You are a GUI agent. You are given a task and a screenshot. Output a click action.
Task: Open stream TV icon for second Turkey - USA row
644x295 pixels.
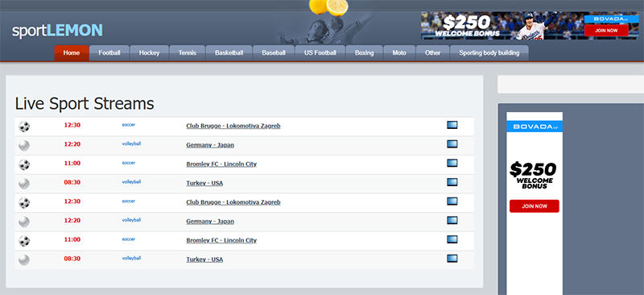(452, 259)
